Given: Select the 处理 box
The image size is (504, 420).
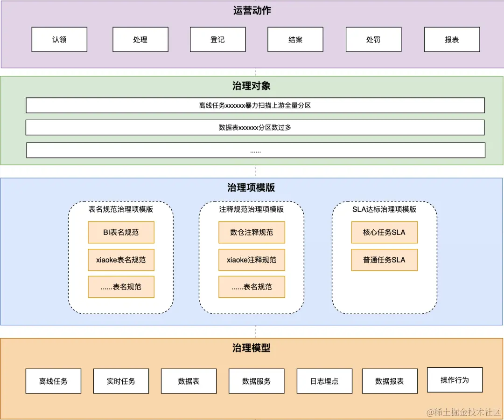Looking at the screenshot, I should point(140,40).
